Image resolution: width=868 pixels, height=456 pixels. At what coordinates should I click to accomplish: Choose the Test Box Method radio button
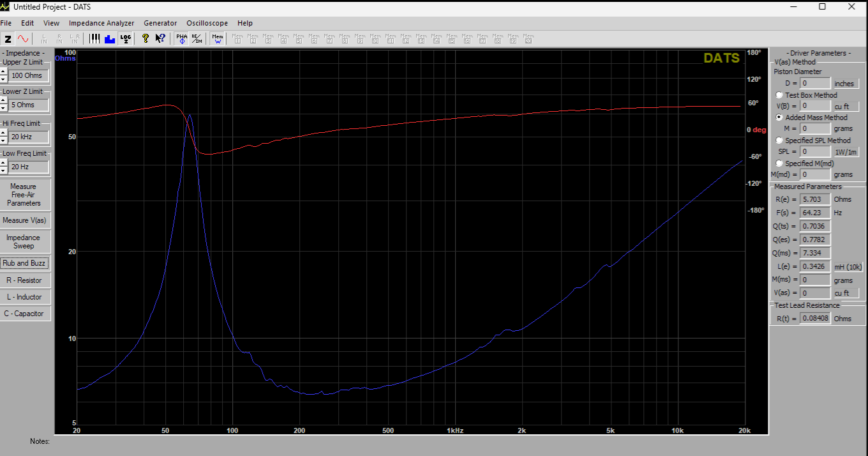779,95
